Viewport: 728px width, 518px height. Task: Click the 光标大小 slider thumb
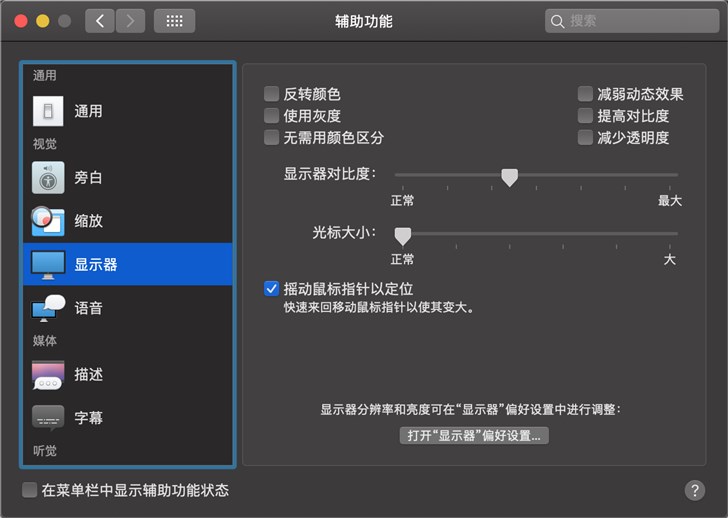pos(403,236)
